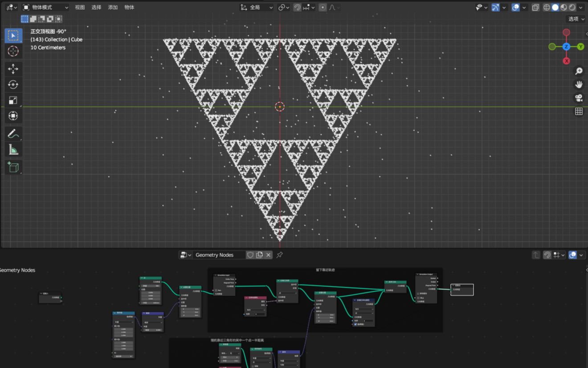Switch to wireframe viewport shading
The height and width of the screenshot is (368, 588).
546,7
